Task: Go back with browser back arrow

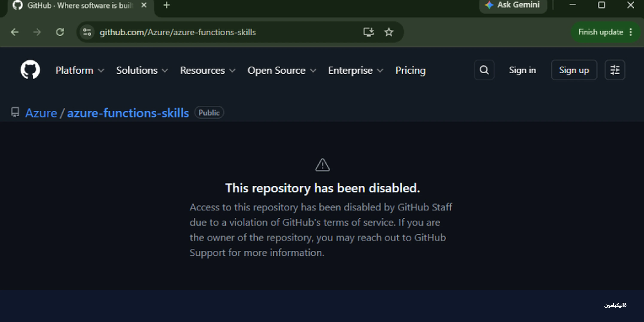Action: [15, 32]
